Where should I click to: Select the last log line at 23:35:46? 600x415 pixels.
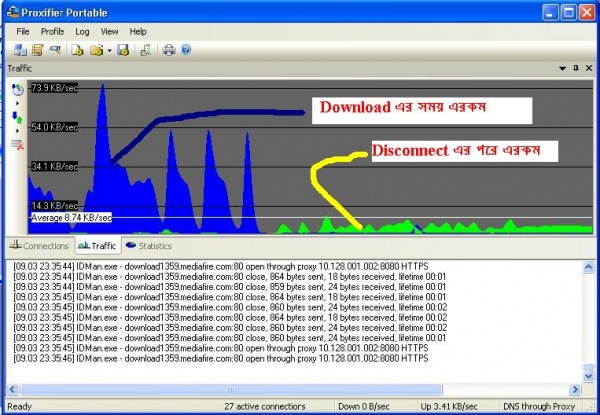coord(221,358)
